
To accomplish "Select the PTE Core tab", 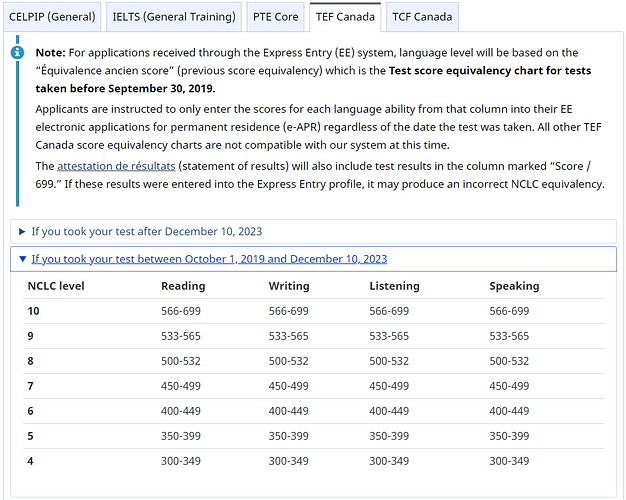I will [276, 16].
